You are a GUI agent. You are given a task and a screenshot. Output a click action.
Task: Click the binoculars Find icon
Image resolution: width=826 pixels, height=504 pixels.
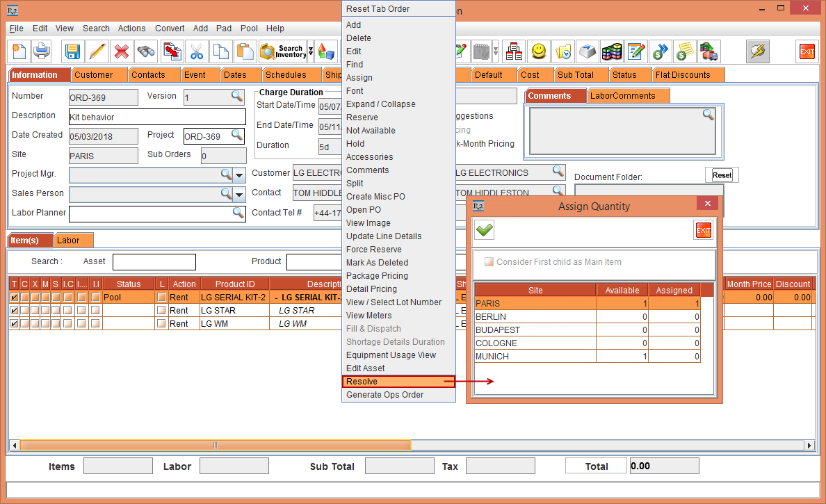click(145, 51)
